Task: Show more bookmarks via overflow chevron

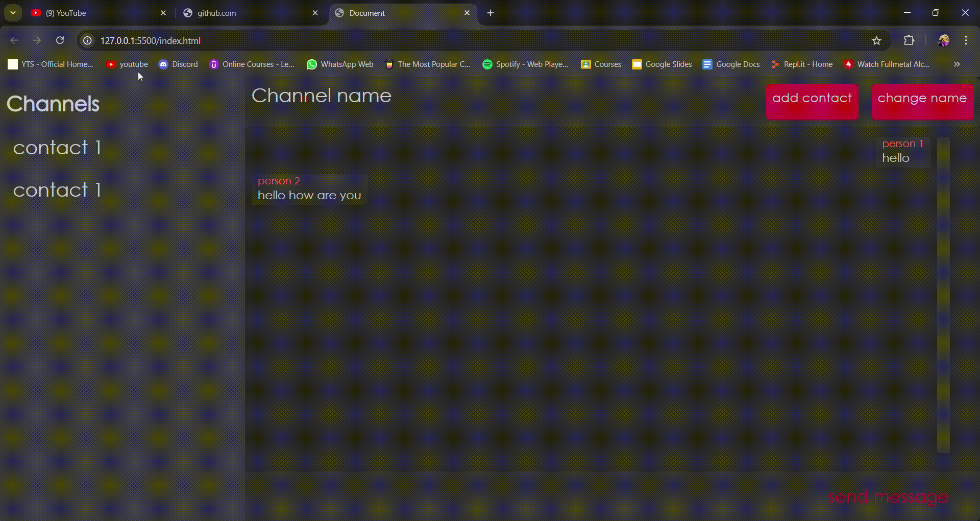Action: [957, 64]
